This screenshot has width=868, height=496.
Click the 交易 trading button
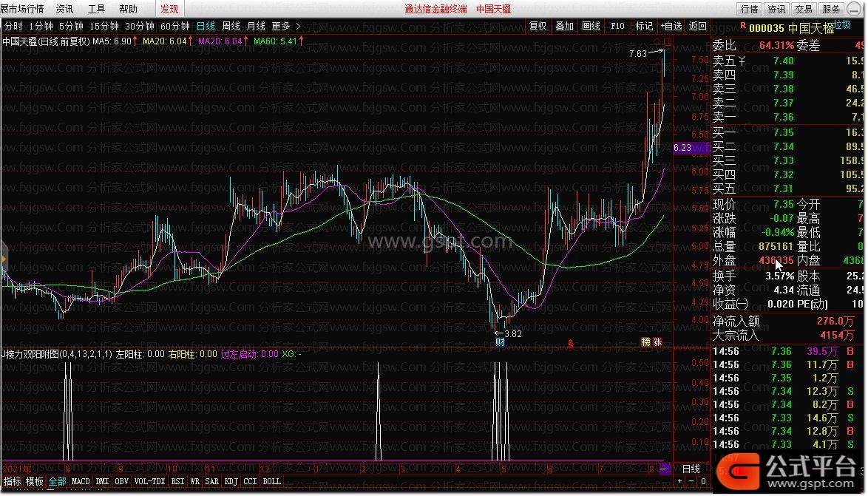point(804,9)
